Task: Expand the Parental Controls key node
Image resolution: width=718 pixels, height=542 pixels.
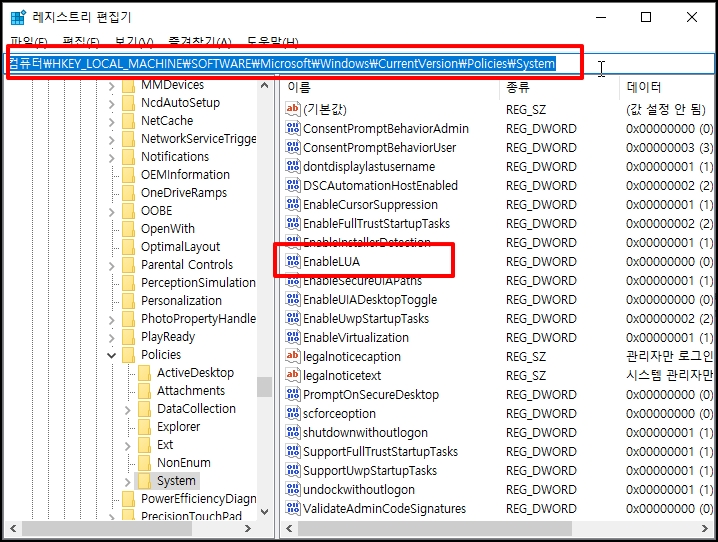Action: point(112,266)
